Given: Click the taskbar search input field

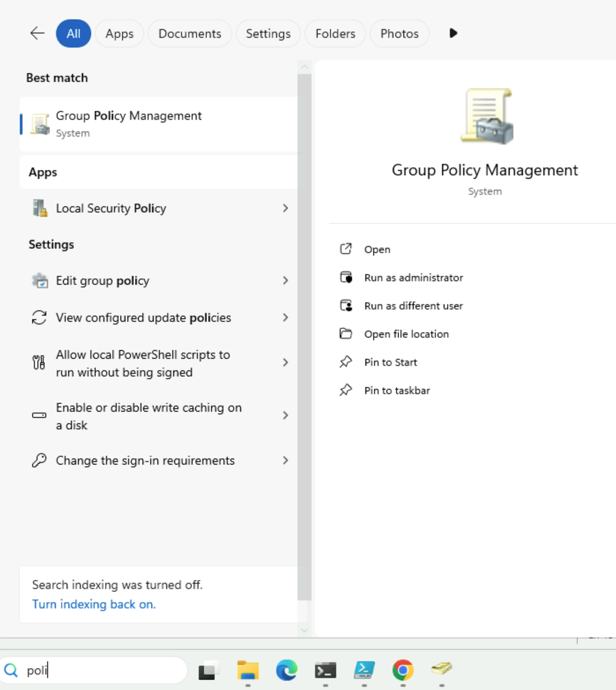Looking at the screenshot, I should [100, 670].
